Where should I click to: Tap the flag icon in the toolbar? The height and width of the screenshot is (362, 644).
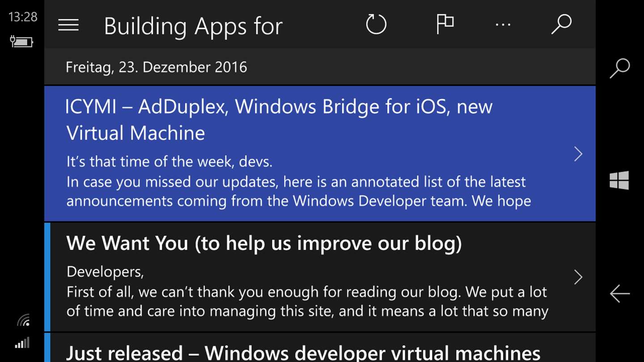(445, 24)
